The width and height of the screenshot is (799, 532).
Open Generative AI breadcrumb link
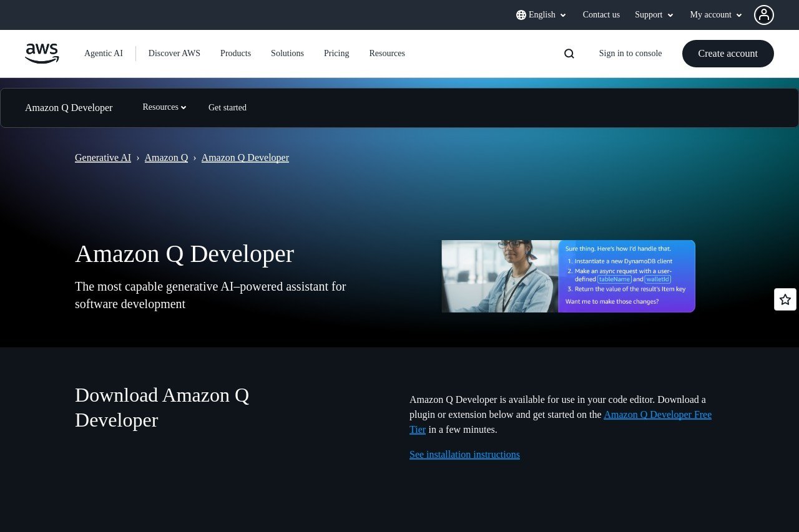pos(103,158)
